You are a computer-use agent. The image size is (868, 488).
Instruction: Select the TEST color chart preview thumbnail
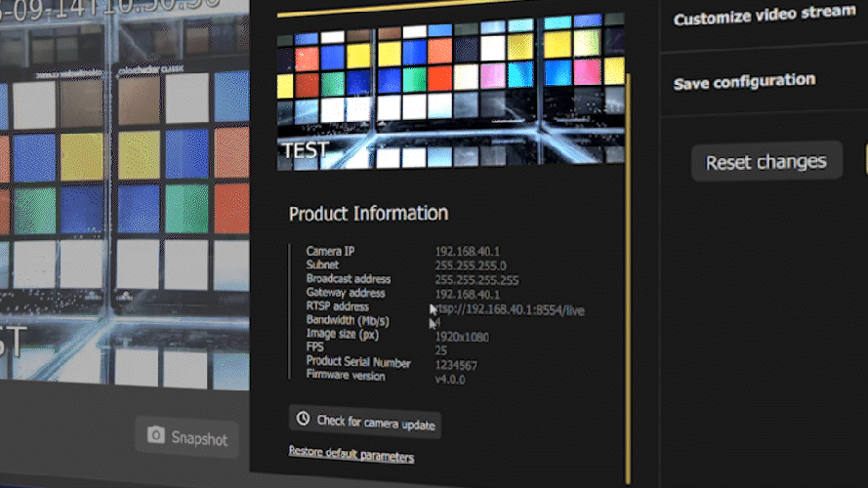pyautogui.click(x=451, y=93)
